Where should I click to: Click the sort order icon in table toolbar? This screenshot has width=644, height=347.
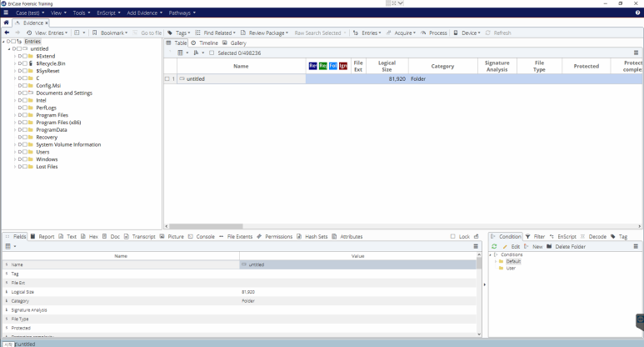196,53
